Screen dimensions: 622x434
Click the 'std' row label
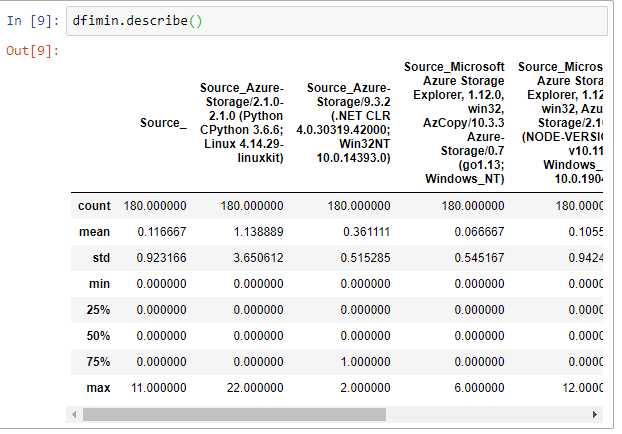101,258
